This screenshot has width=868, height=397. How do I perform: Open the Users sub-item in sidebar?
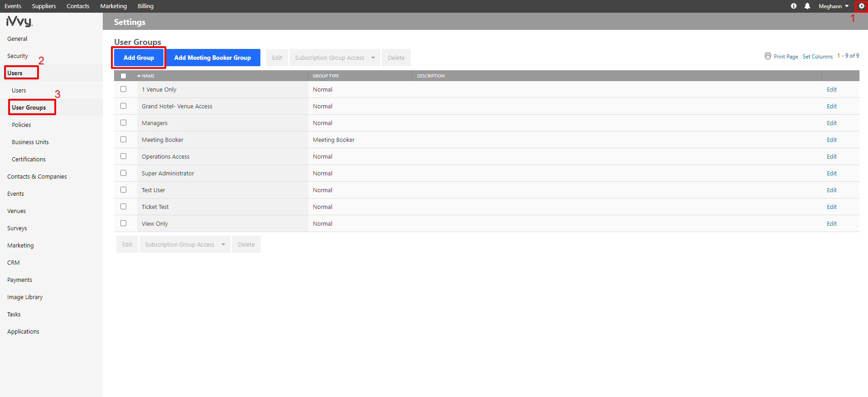coord(19,91)
